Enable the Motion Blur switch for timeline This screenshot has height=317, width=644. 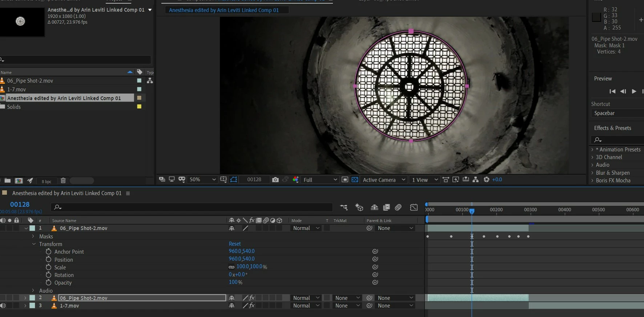pos(398,207)
